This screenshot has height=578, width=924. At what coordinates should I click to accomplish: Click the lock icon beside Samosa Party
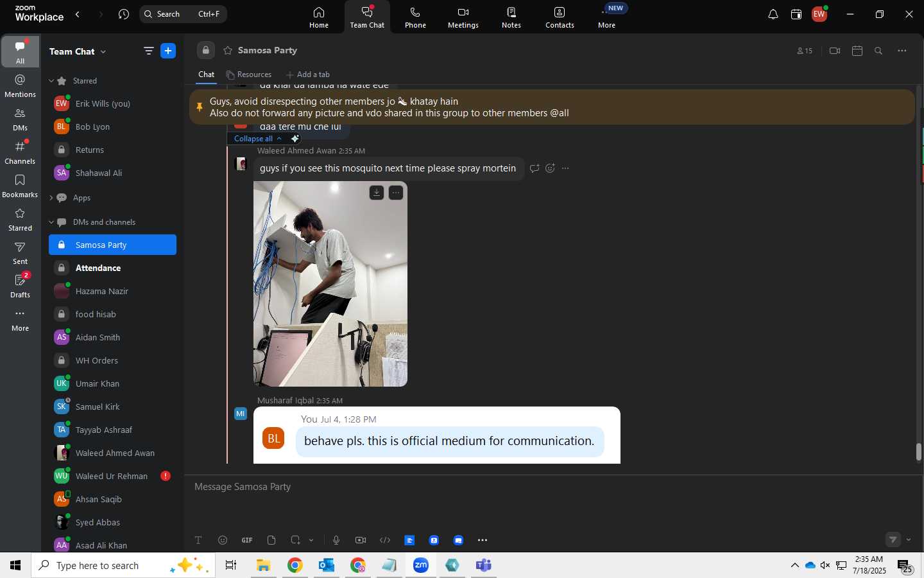[x=206, y=50]
